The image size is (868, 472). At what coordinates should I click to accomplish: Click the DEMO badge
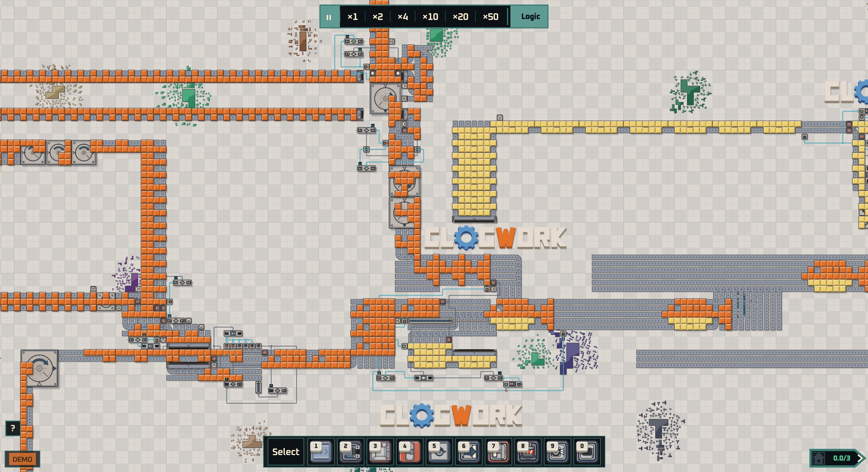pyautogui.click(x=22, y=459)
